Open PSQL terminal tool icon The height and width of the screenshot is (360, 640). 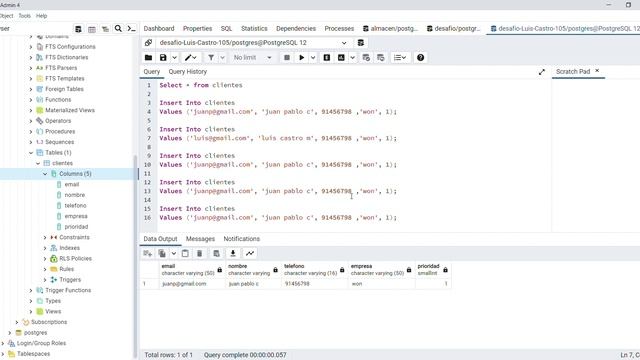point(131,29)
